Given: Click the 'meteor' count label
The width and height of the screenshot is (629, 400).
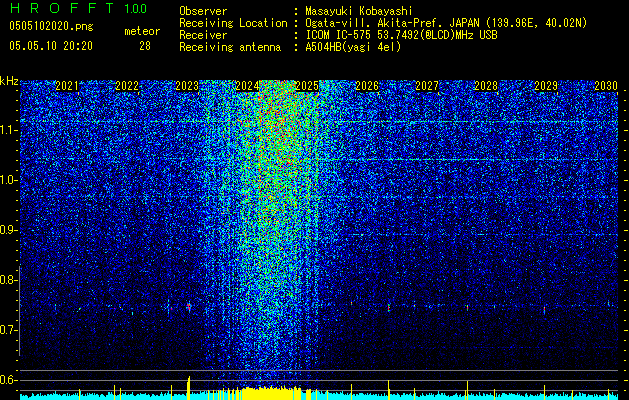Looking at the screenshot, I should [142, 31].
